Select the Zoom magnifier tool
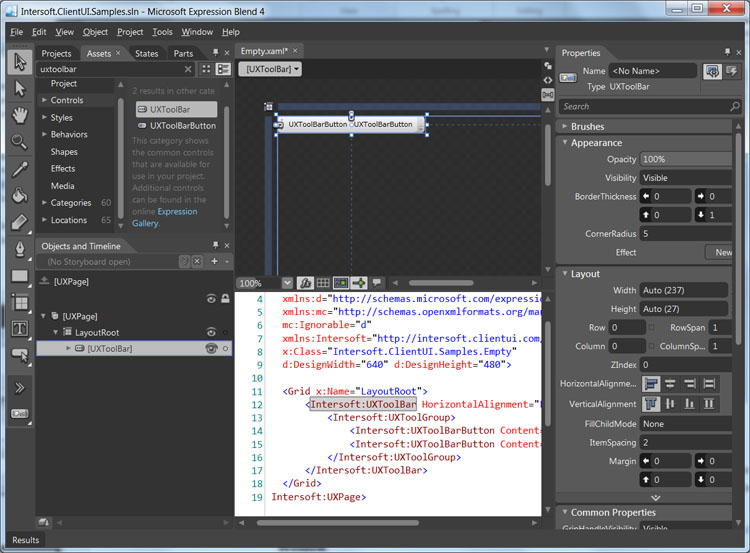Screen dimensions: 750x553 (20, 142)
